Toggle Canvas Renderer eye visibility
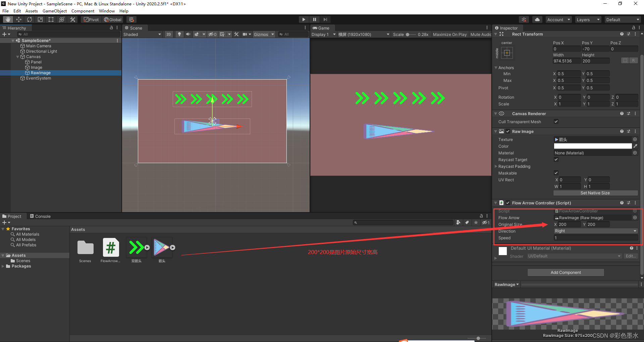This screenshot has height=342, width=644. point(501,113)
